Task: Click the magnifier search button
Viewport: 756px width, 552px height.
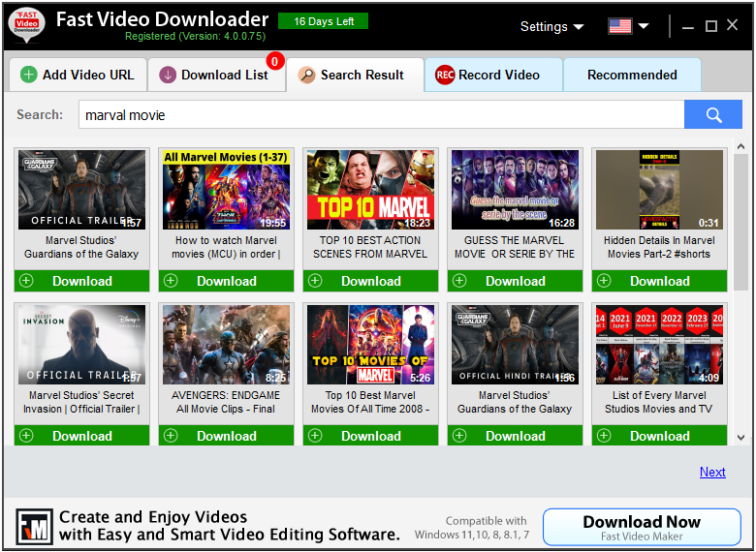Action: [x=713, y=115]
